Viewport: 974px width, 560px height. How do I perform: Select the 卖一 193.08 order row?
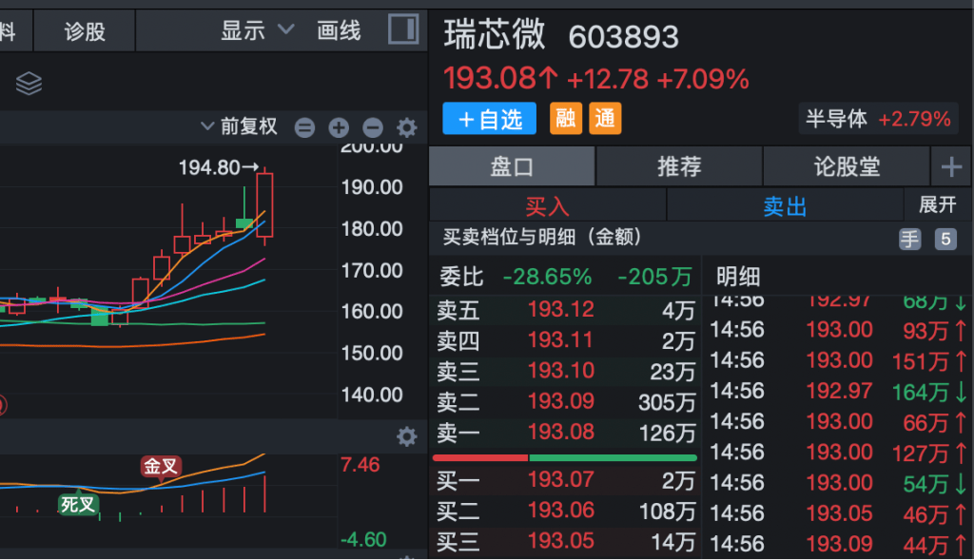tap(565, 432)
